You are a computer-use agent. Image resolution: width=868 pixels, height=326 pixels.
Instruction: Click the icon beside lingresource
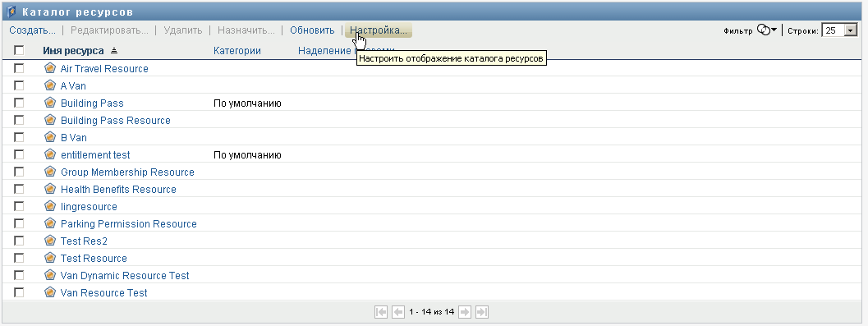(x=50, y=206)
